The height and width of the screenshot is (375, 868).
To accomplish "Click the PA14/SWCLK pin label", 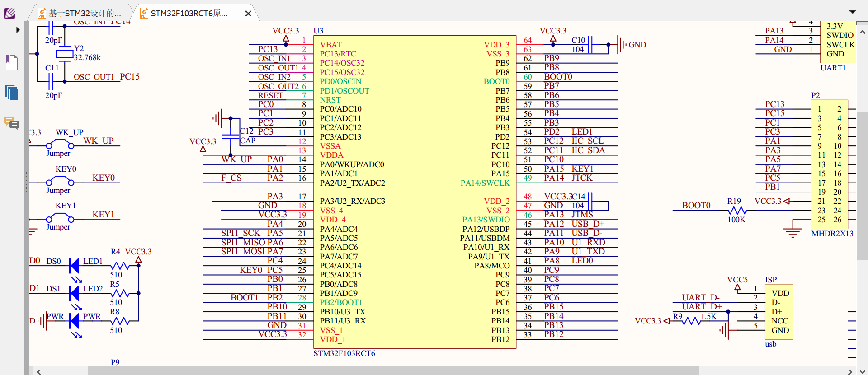I will (485, 183).
